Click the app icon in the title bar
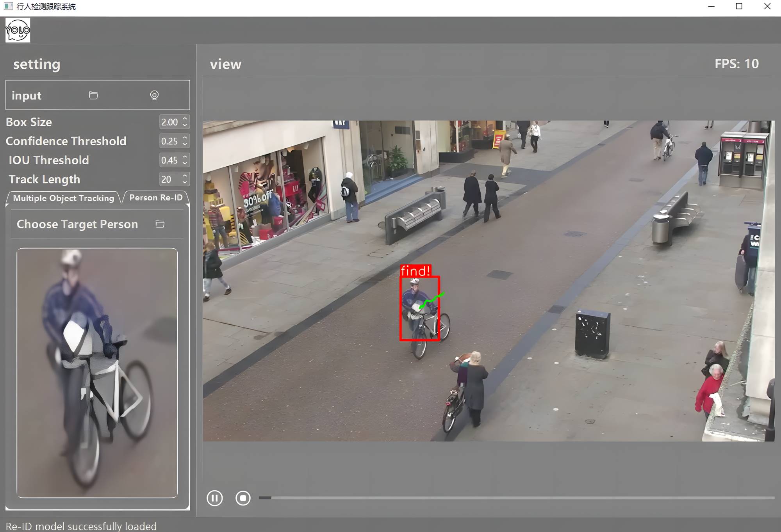 [8, 6]
